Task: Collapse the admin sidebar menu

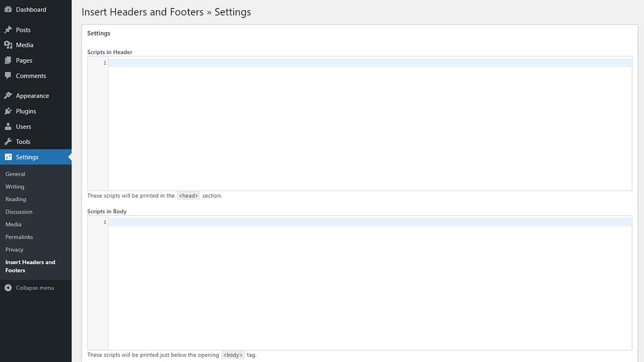Action: point(30,288)
